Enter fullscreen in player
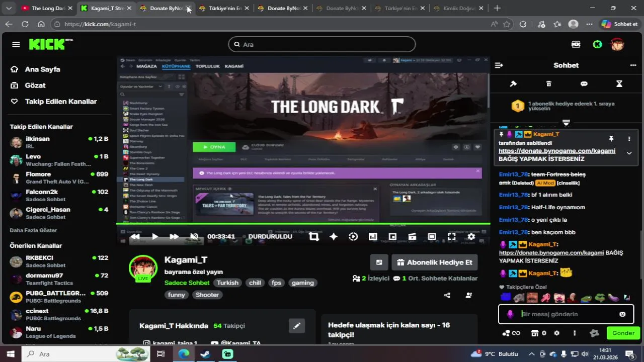The height and width of the screenshot is (362, 644). tap(451, 236)
